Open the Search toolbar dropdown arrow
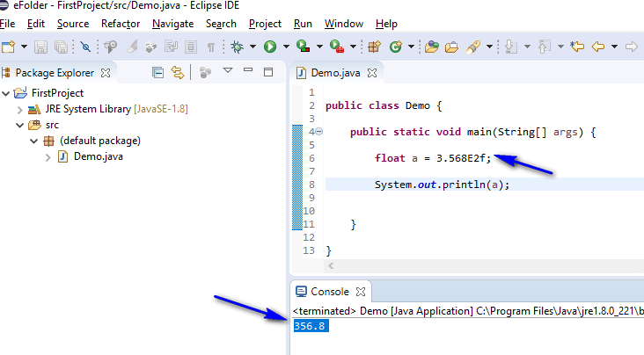This screenshot has height=355, width=644. coord(489,47)
